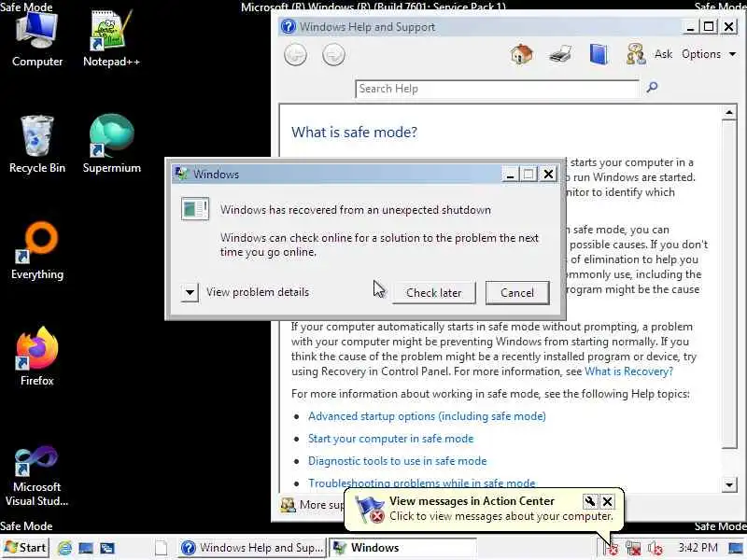Print the current help topic
747x560 pixels.
click(x=560, y=54)
